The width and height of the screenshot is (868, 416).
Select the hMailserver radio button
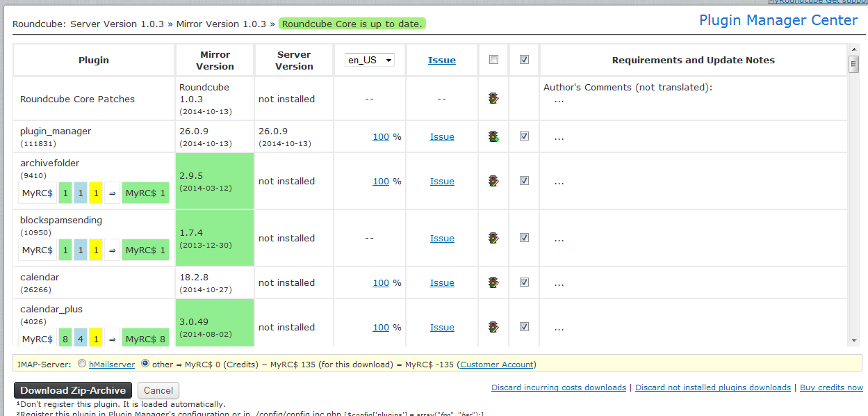tap(83, 364)
